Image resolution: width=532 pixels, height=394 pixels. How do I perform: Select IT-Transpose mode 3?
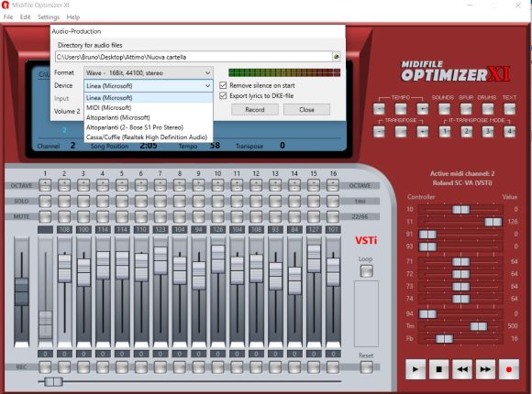[488, 131]
